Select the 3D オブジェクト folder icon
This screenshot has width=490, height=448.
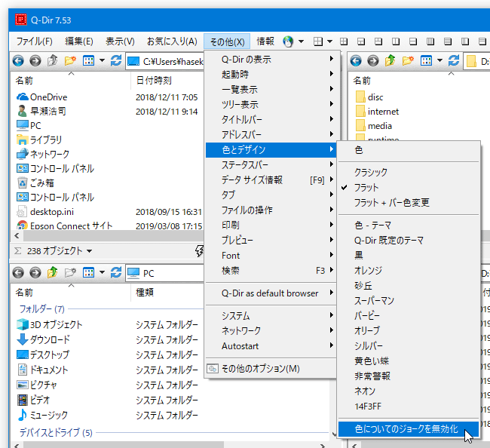coord(23,324)
